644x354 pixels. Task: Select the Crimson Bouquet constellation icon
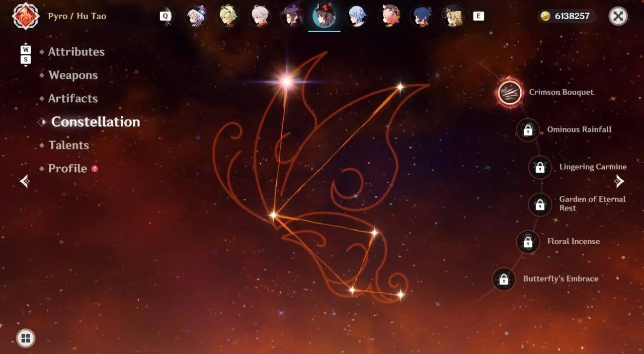click(510, 93)
